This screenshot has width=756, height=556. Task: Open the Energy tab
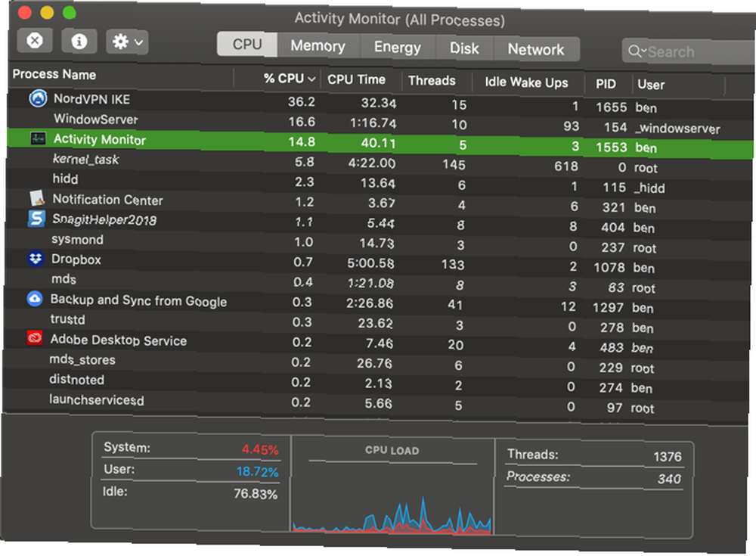tap(398, 48)
